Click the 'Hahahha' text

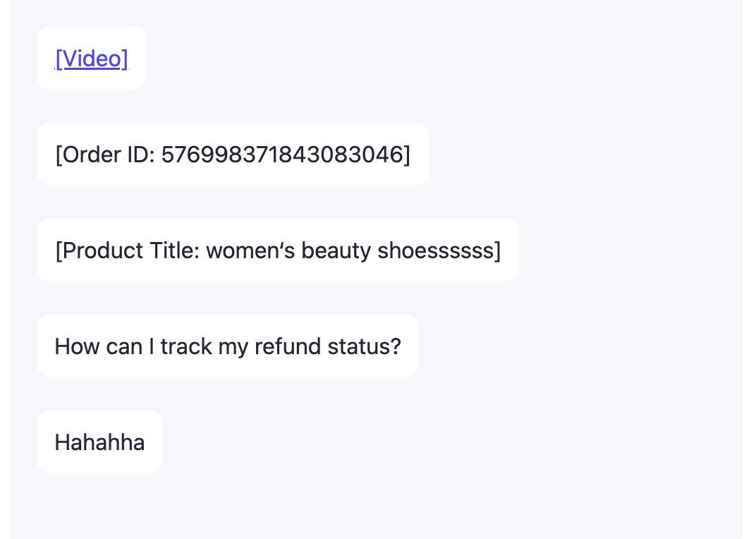point(99,442)
